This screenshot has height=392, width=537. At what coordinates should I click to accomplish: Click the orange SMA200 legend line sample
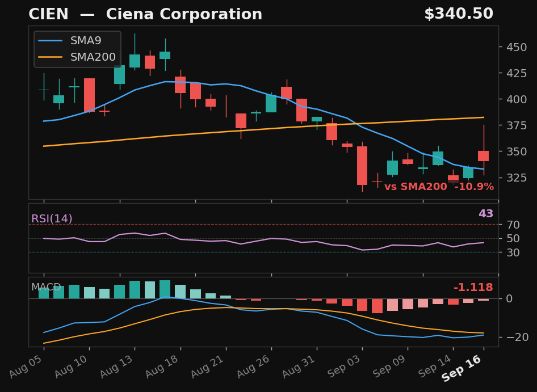[x=51, y=57]
